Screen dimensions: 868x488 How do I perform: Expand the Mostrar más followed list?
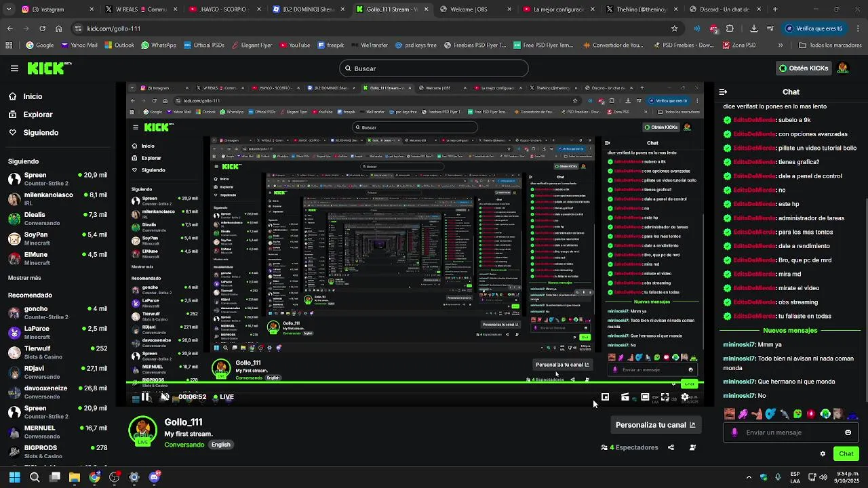tap(24, 278)
